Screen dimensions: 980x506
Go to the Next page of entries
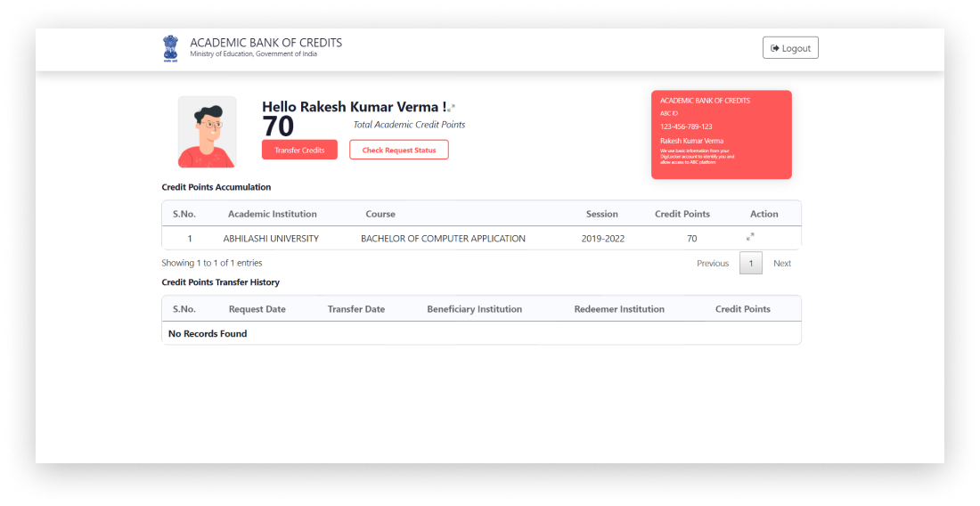(781, 264)
